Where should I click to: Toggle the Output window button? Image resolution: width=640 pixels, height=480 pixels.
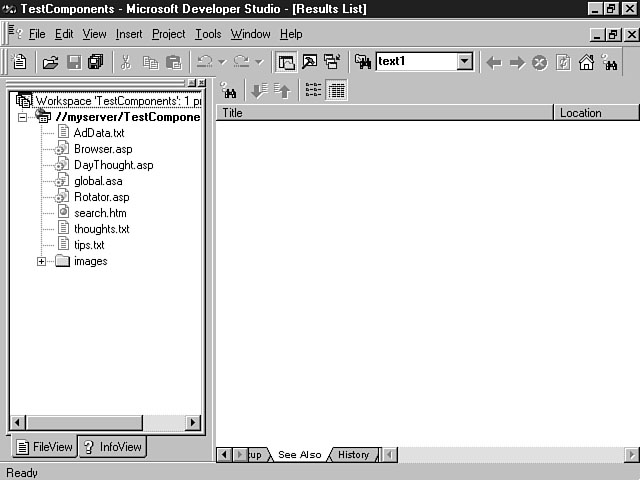(x=309, y=62)
